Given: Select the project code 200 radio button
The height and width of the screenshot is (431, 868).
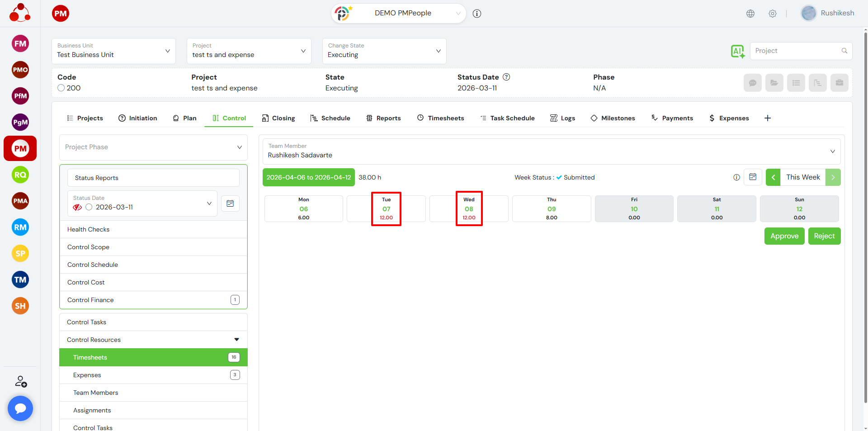Looking at the screenshot, I should click(61, 88).
